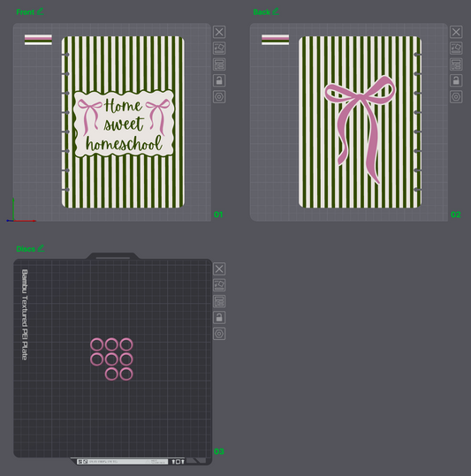Screen dimensions: 471x476
Task: Remove the Discs plate with its X icon
Action: point(219,268)
